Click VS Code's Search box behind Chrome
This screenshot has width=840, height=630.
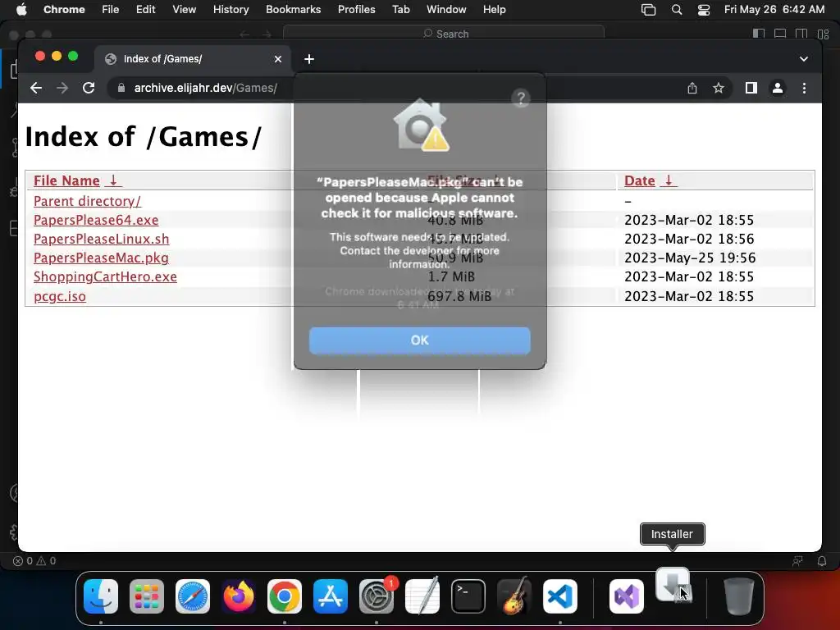(444, 34)
